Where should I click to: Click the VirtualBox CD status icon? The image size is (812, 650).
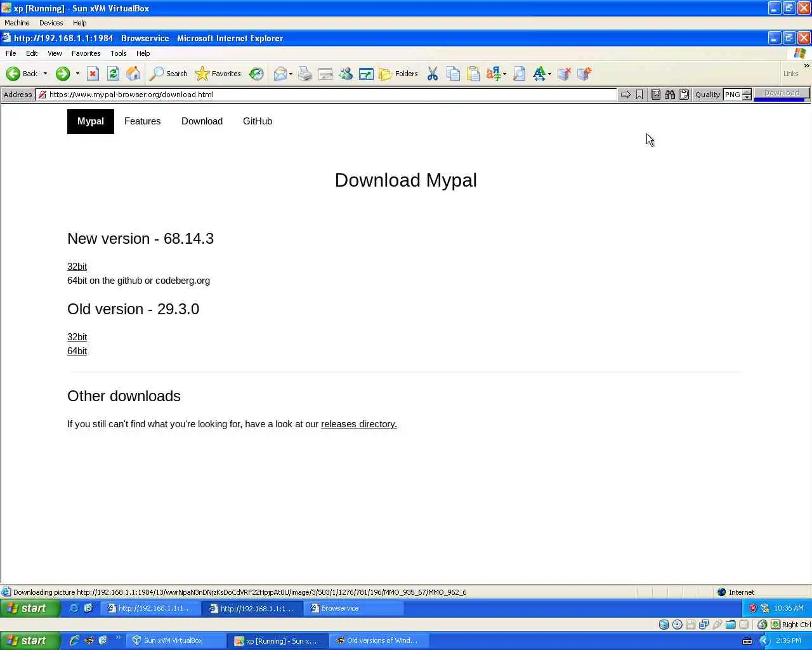678,625
